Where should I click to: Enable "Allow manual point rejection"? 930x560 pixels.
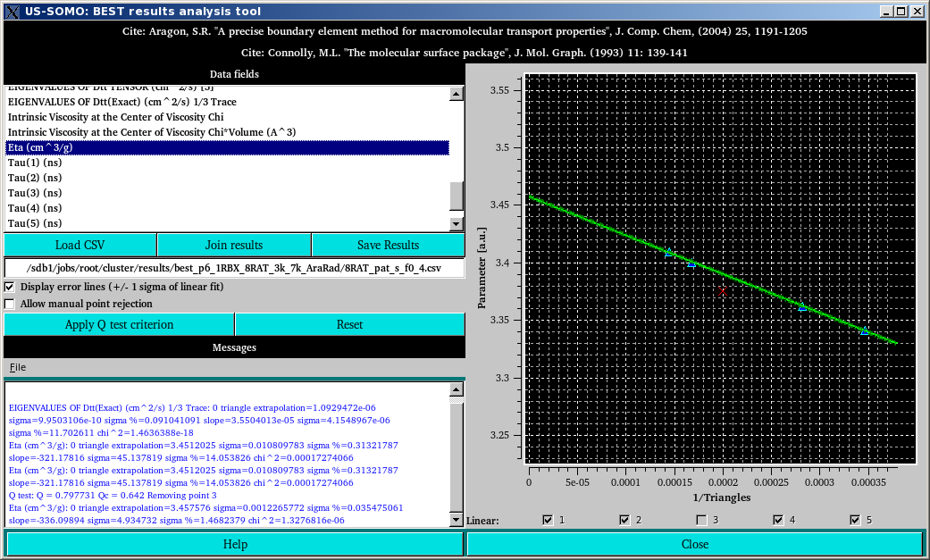(x=9, y=304)
